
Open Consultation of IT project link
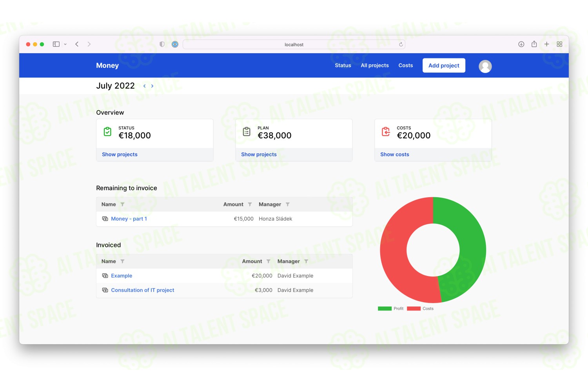(x=143, y=290)
